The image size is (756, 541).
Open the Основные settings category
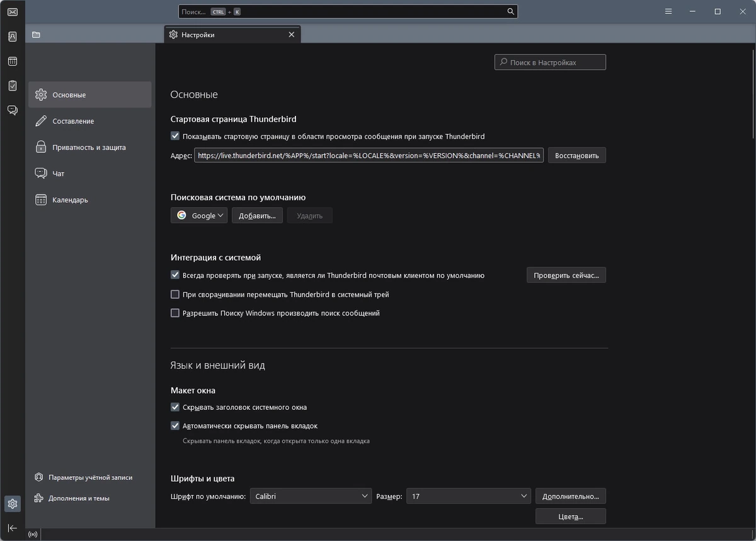(90, 94)
